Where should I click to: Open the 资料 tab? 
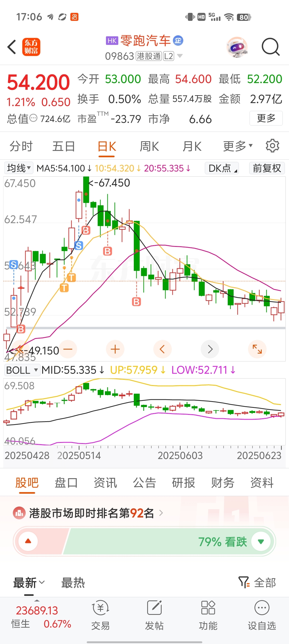click(262, 483)
